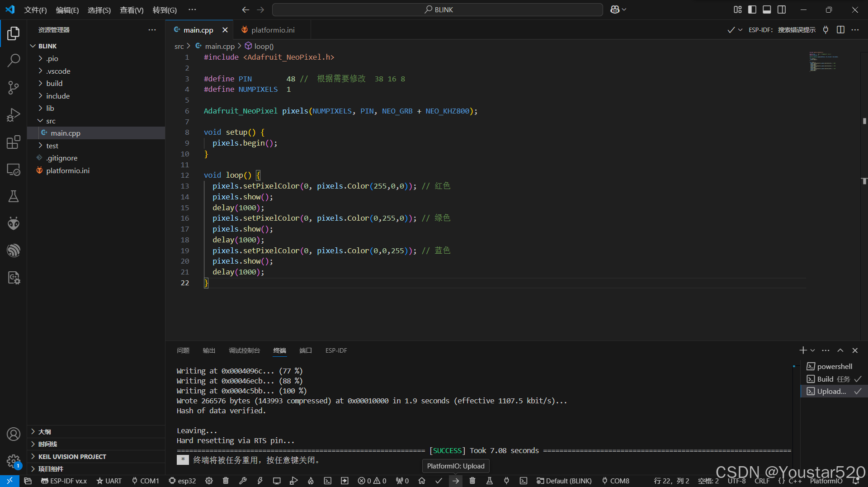This screenshot has height=487, width=868.
Task: Click the command center BLINK search box
Action: [x=437, y=9]
